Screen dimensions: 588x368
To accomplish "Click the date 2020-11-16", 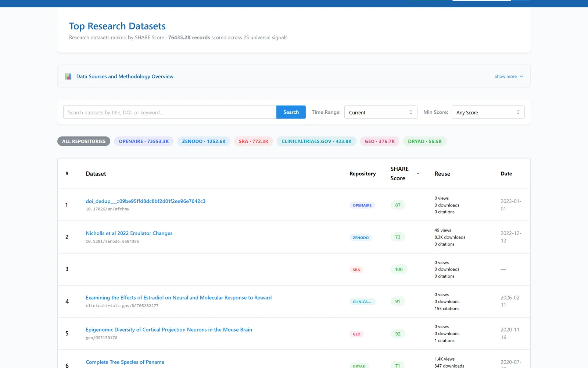I will [x=511, y=333].
